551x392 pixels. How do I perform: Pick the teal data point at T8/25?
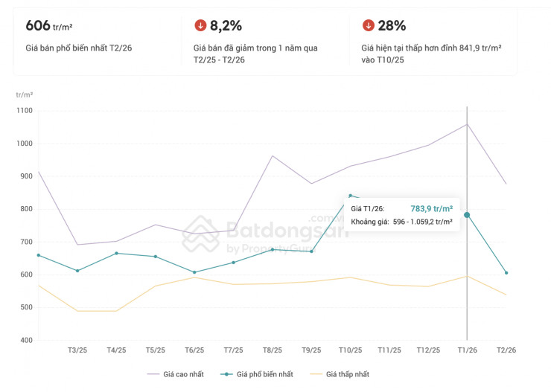[x=273, y=249]
